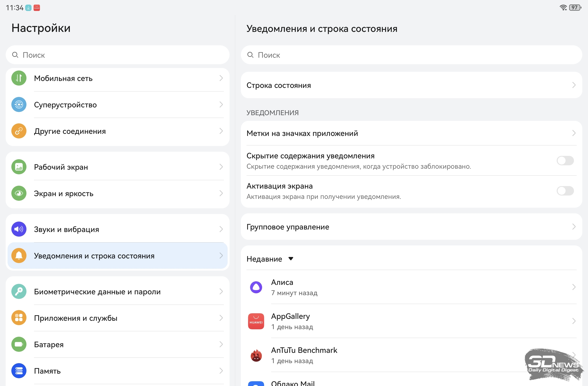Viewport: 588px width, 386px height.
Task: Turn on Активация экрана switch
Action: (565, 191)
